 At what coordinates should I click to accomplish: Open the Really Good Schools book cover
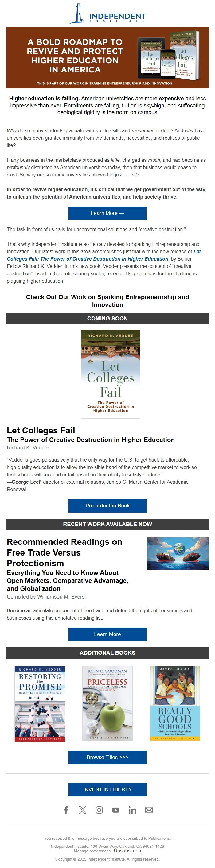[175, 704]
